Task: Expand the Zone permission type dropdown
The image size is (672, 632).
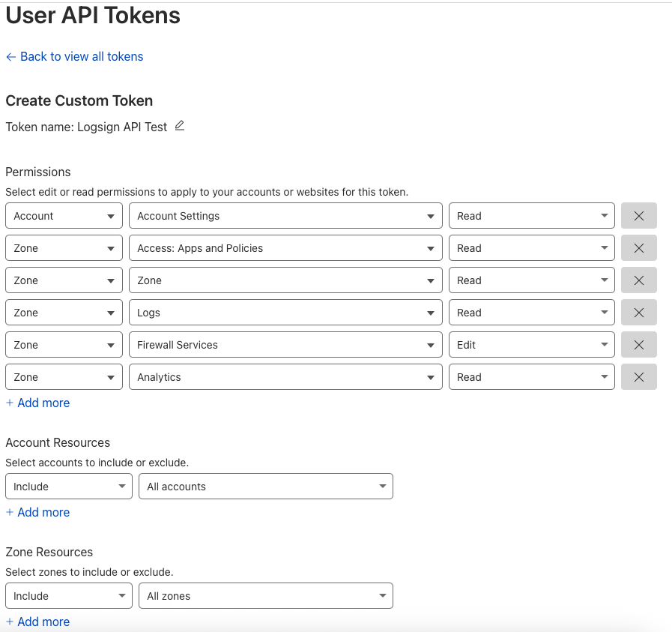Action: (x=285, y=280)
